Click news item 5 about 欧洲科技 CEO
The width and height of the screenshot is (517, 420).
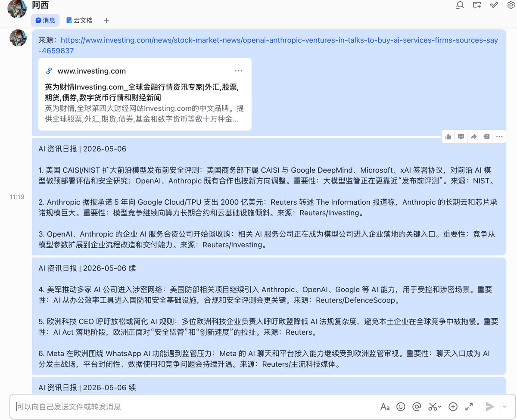tap(268, 327)
